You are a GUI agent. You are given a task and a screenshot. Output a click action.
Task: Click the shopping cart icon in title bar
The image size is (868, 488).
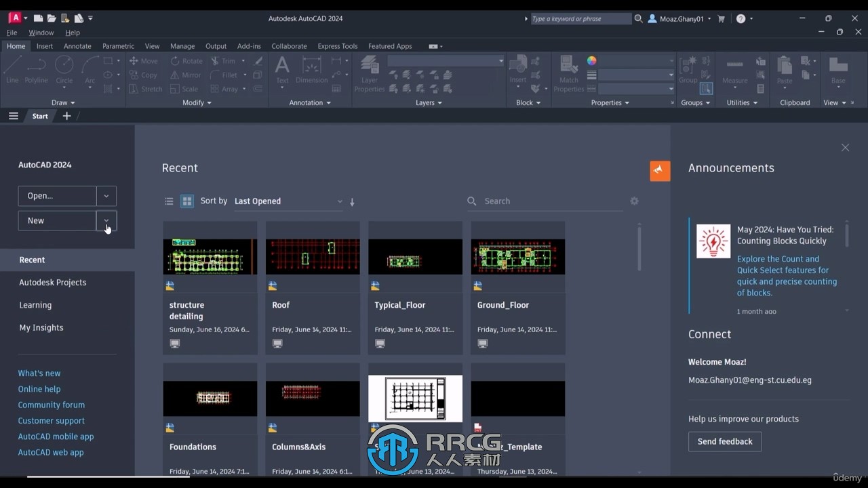click(x=721, y=19)
